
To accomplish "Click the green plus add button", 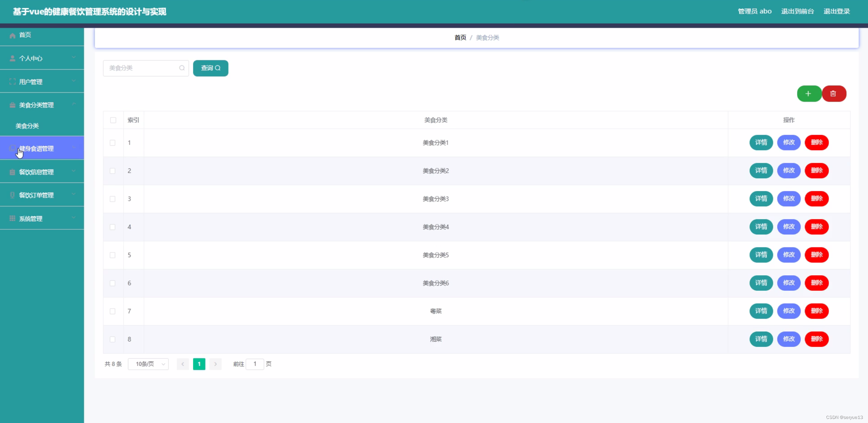I will click(809, 94).
